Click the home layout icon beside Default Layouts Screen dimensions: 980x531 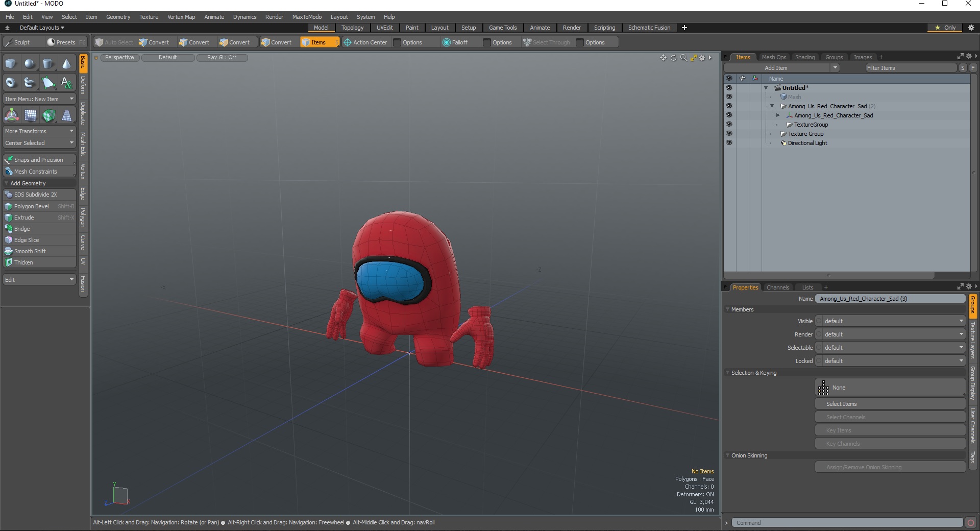click(x=7, y=28)
